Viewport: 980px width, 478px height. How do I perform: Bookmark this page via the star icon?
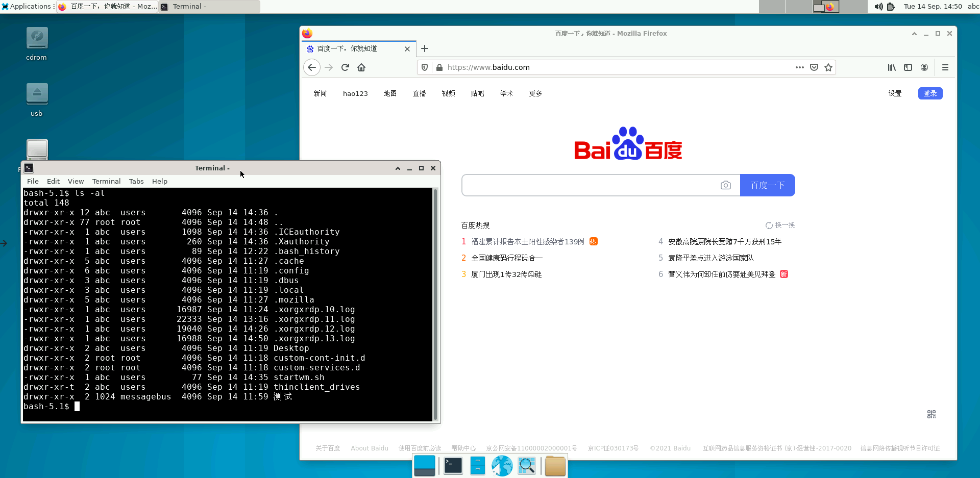[828, 67]
